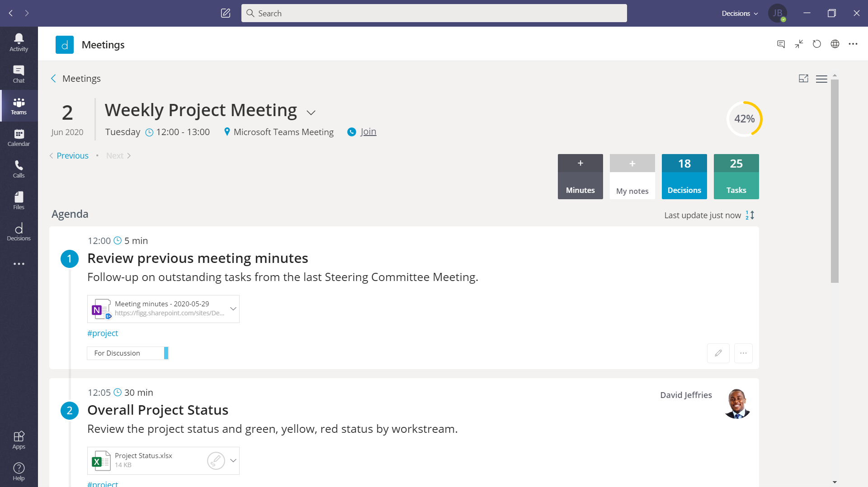Open Help at the sidebar bottom
This screenshot has width=868, height=487.
tap(19, 471)
